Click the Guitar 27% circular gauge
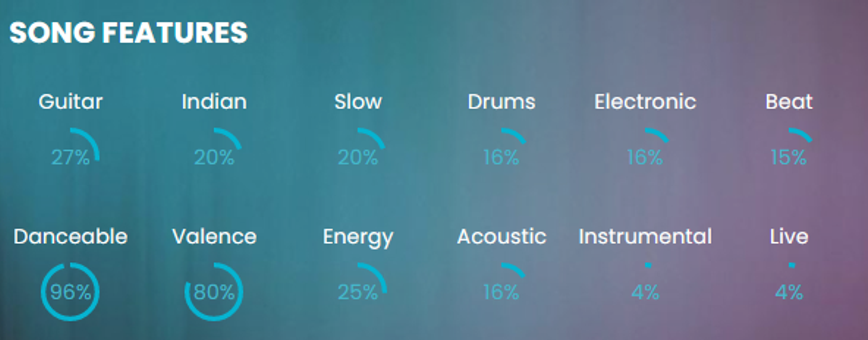 (70, 157)
